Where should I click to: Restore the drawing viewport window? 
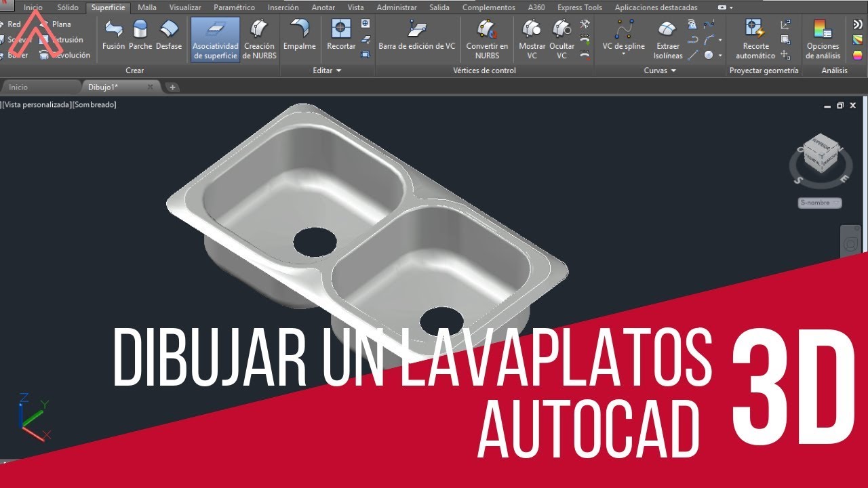click(x=840, y=106)
